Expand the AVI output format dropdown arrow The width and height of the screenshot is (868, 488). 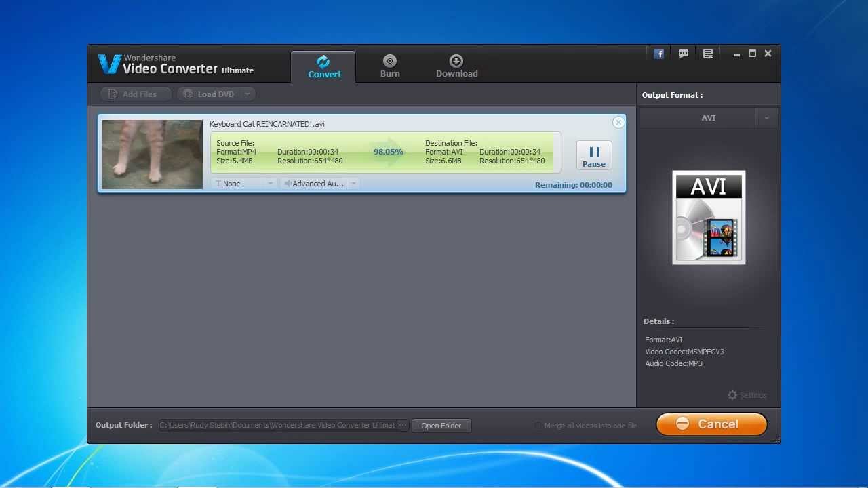coord(766,118)
